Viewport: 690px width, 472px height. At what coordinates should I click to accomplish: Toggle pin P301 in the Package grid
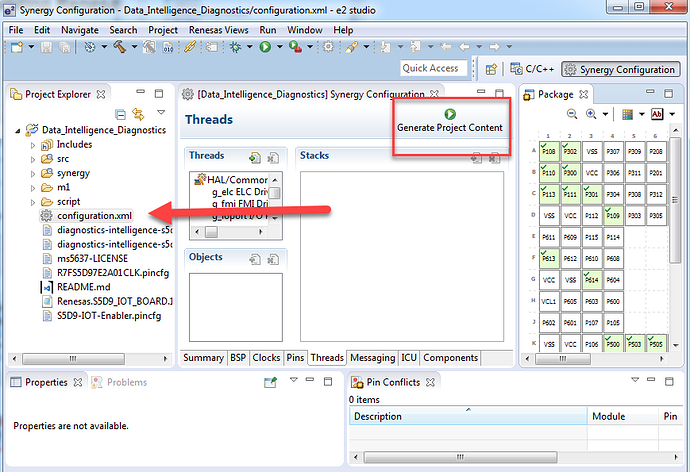click(x=591, y=194)
